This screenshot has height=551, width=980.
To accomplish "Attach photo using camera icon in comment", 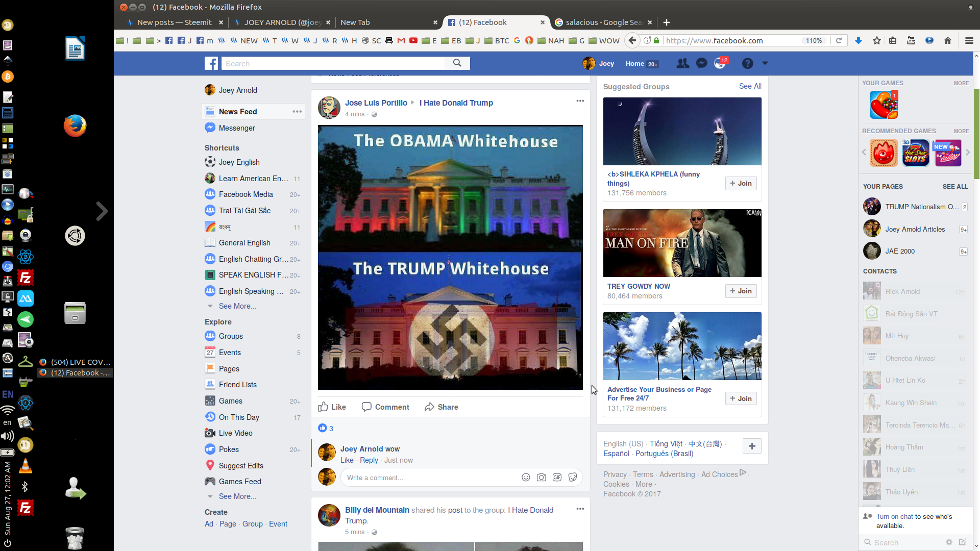I will click(541, 478).
